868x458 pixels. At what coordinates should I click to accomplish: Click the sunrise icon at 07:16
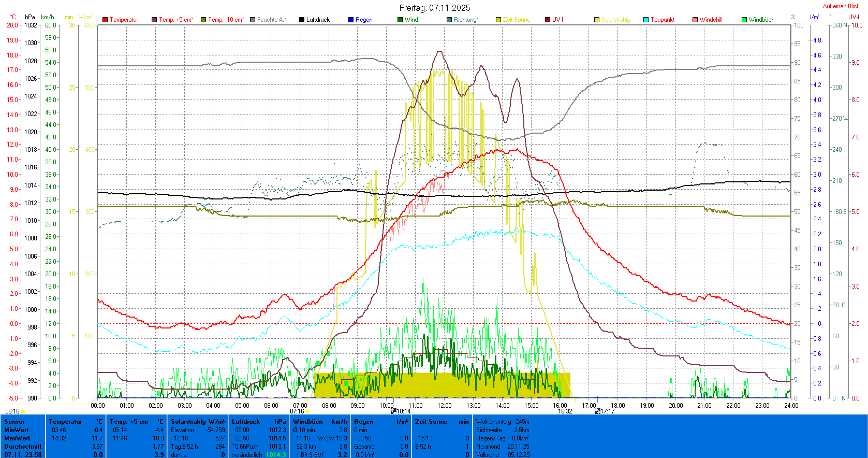click(308, 411)
